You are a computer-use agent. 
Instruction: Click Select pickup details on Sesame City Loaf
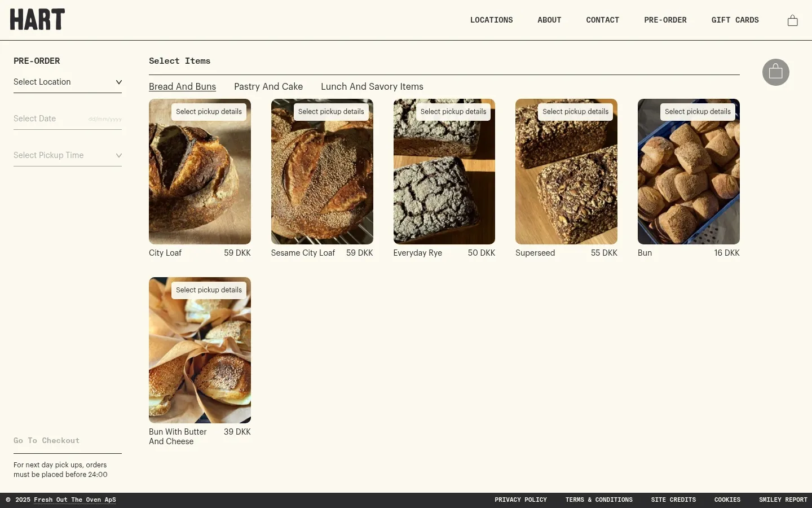(x=331, y=112)
